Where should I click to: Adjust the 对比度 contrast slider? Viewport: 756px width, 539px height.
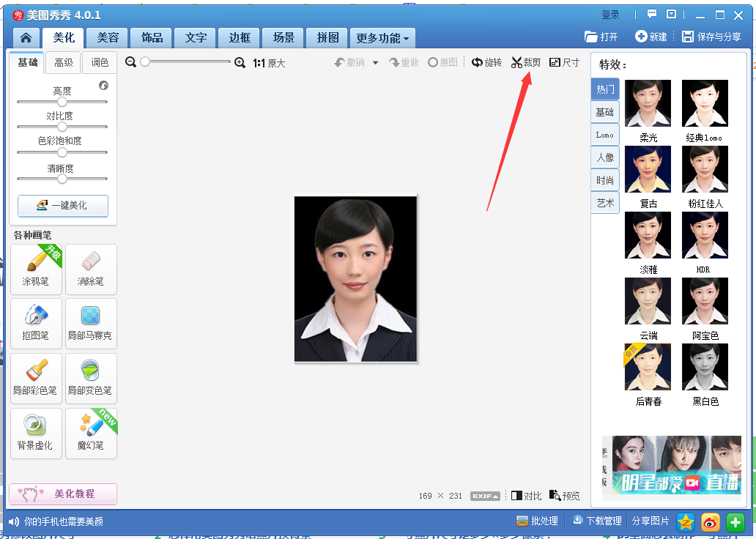pos(62,127)
